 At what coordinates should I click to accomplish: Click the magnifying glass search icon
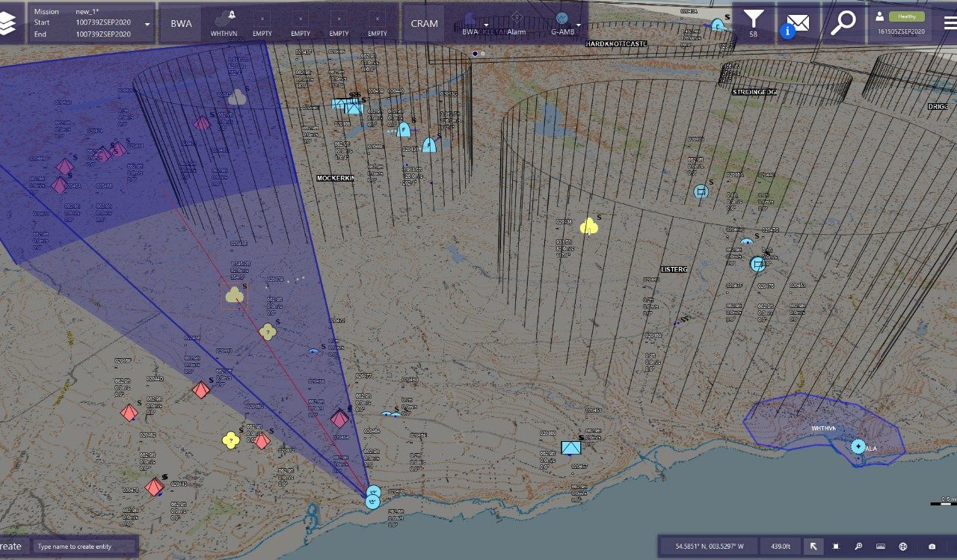coord(843,22)
